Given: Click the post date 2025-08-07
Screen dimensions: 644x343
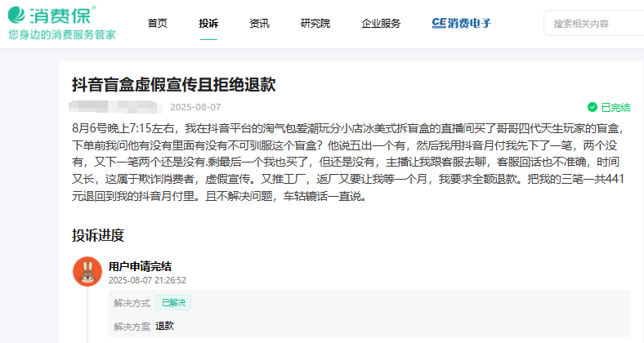Looking at the screenshot, I should point(195,107).
